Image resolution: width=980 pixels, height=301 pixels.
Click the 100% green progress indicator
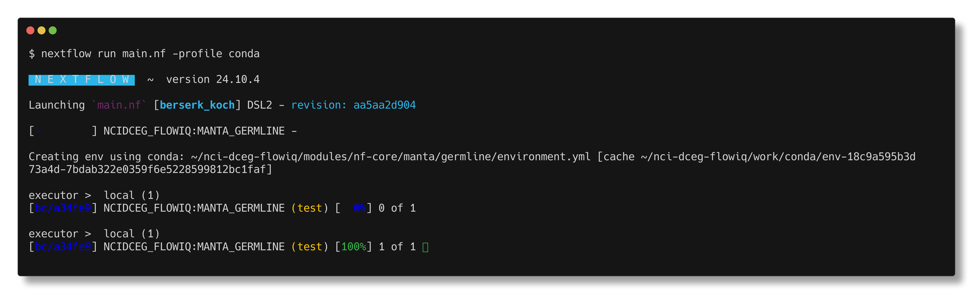click(354, 247)
